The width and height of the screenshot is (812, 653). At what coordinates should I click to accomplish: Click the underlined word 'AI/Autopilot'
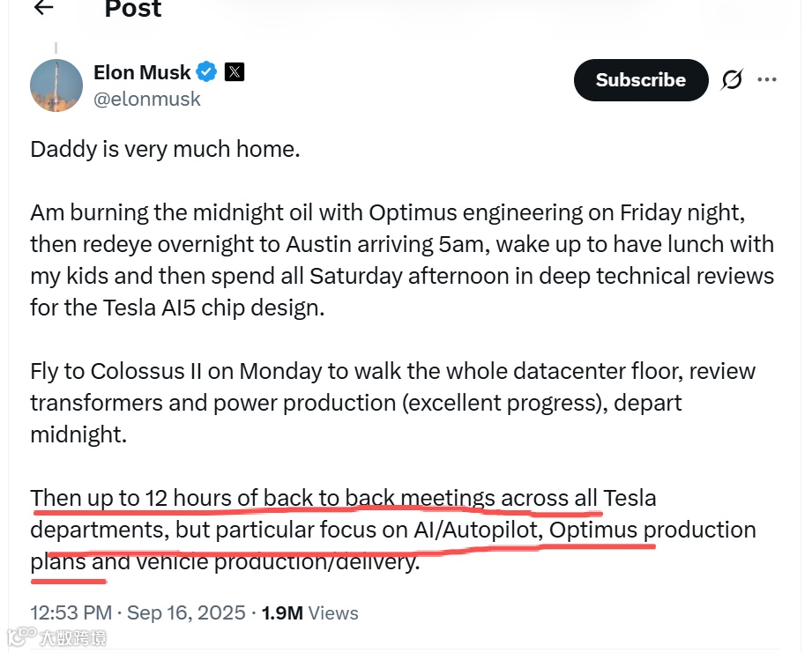[476, 531]
